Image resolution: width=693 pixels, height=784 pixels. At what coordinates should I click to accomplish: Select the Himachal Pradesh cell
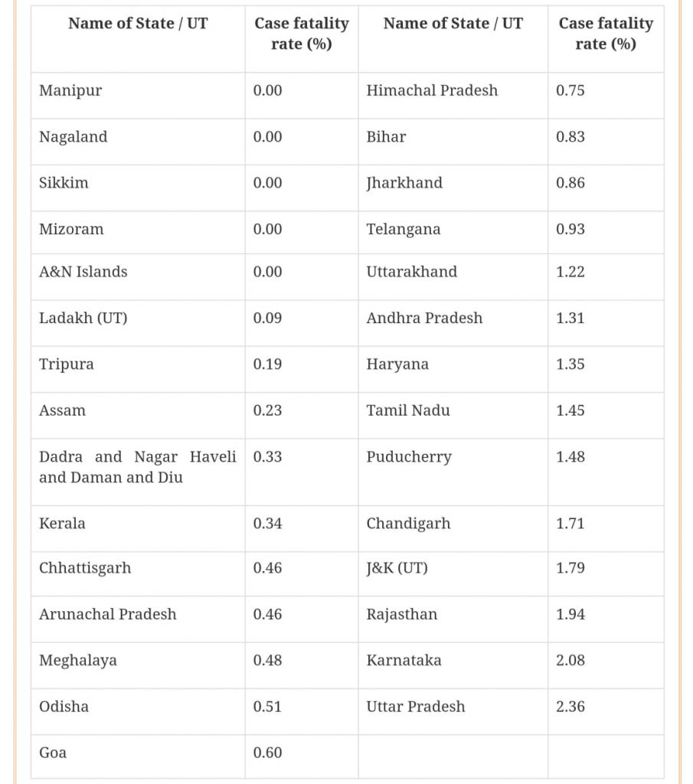click(x=453, y=96)
